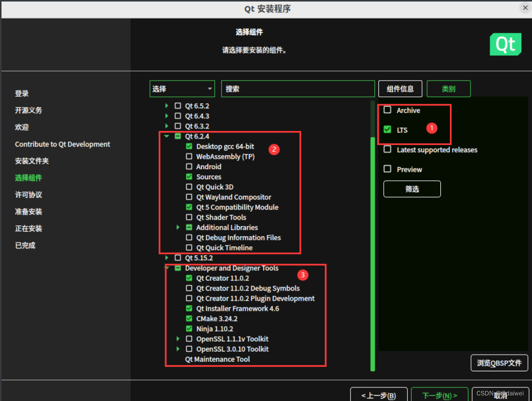Check the Qt 6.4.3 checkbox
The height and width of the screenshot is (401, 532).
coord(178,116)
